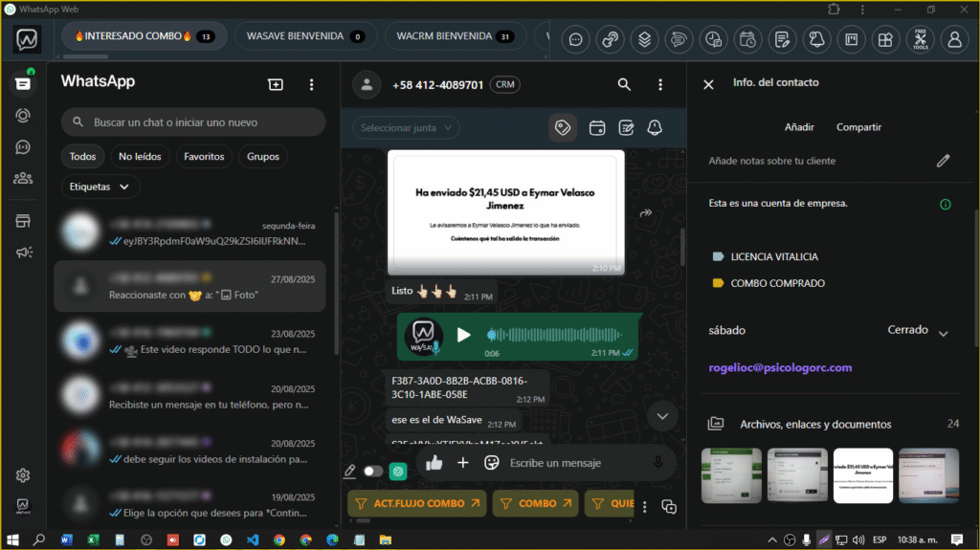Click the ACT.FLUJO COMBO quick reply button
The height and width of the screenshot is (550, 980).
point(419,503)
